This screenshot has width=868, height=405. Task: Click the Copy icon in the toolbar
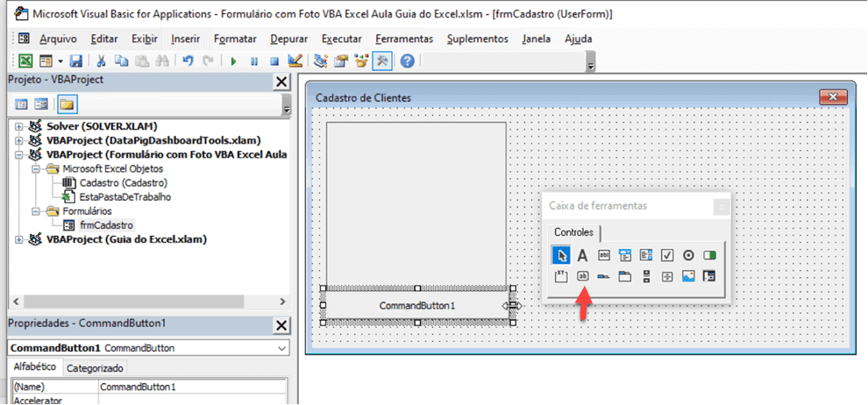pos(121,60)
